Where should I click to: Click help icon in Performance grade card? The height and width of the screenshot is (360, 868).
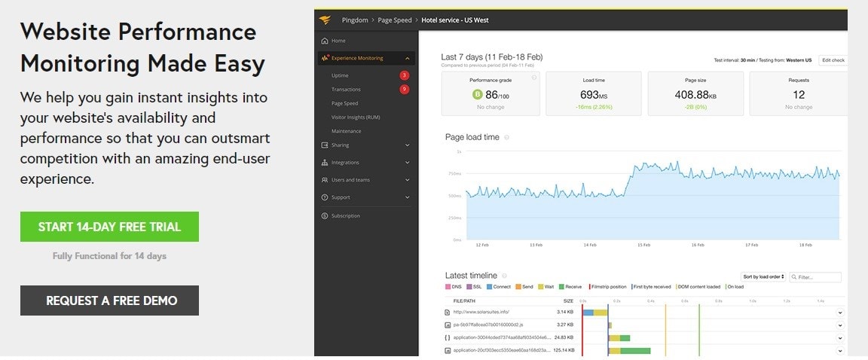point(534,78)
